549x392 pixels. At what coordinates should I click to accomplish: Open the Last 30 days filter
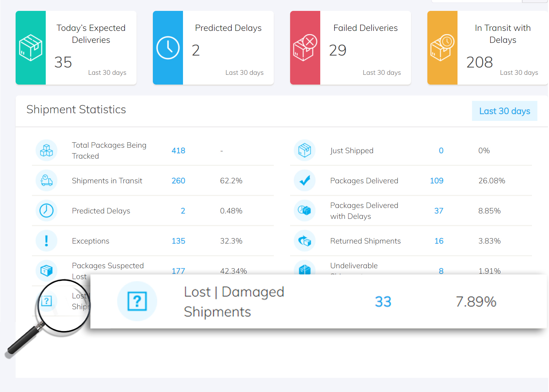click(x=504, y=111)
